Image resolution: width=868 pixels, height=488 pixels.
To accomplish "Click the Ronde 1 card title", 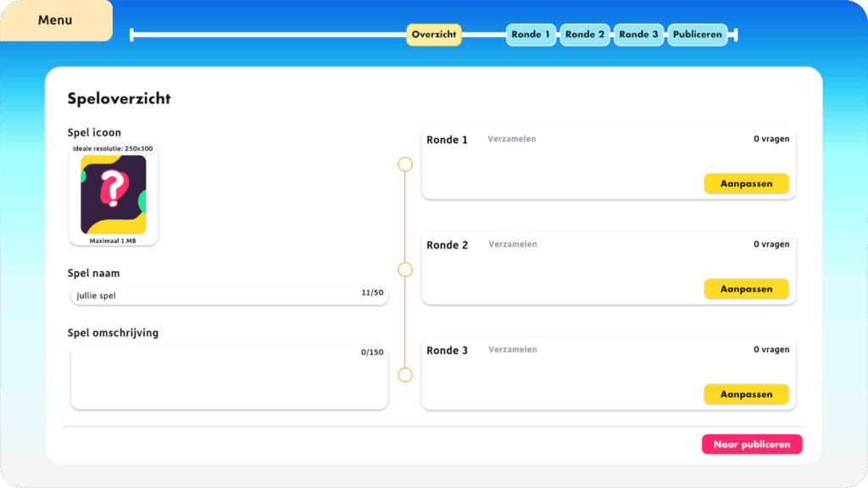I will pos(447,140).
